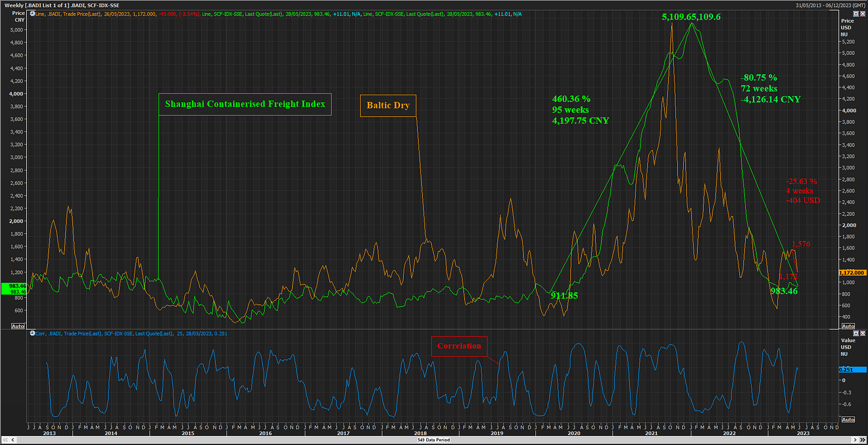868x445 pixels.
Task: Click the date range 31/05/2013 - 06/12/2023 (GMT)
Action: coord(830,4)
